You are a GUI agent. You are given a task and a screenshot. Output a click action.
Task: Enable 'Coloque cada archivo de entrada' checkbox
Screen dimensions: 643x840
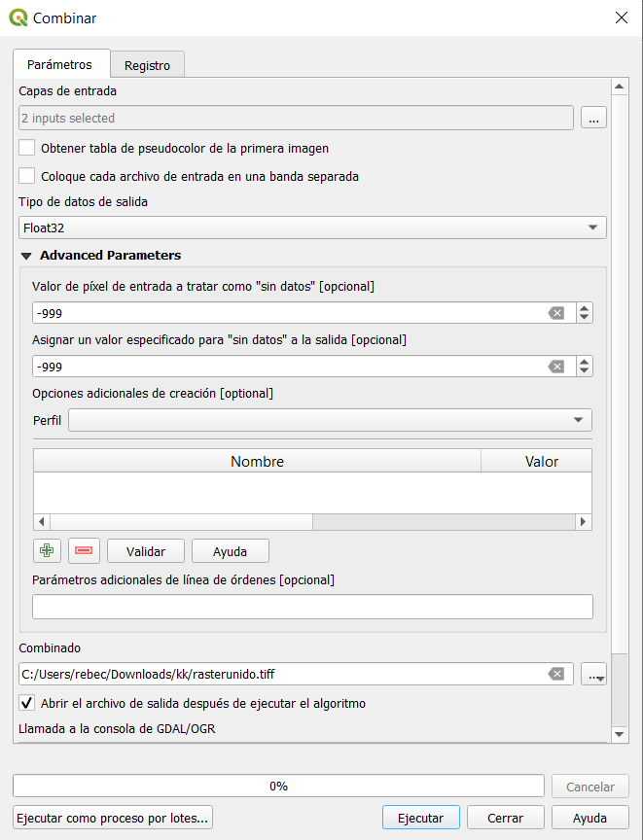pos(27,177)
